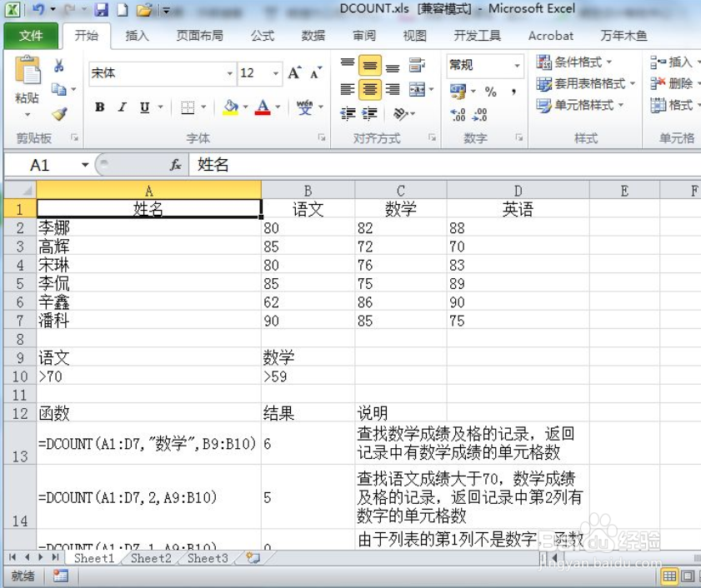Switch to the 插入 ribbon tab

136,36
